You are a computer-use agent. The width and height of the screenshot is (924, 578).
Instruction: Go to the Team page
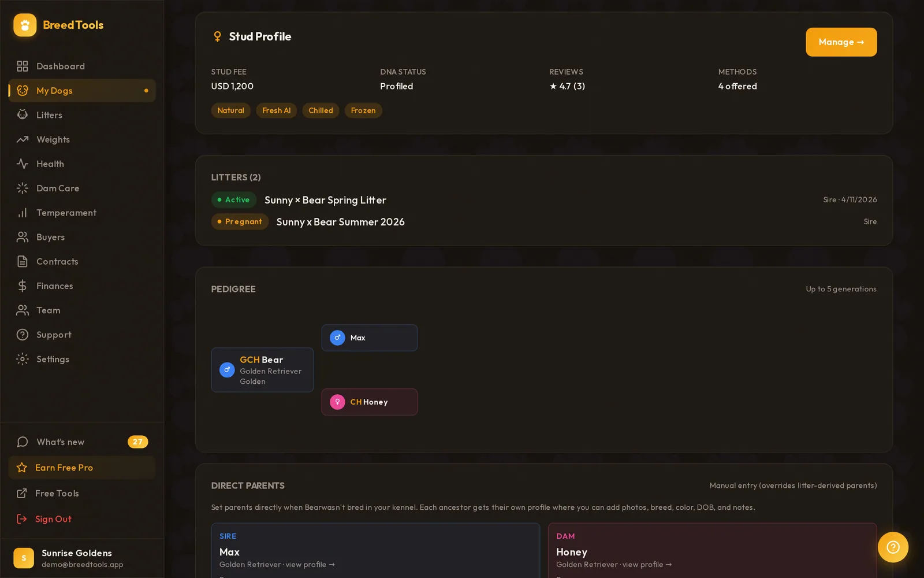click(x=82, y=310)
